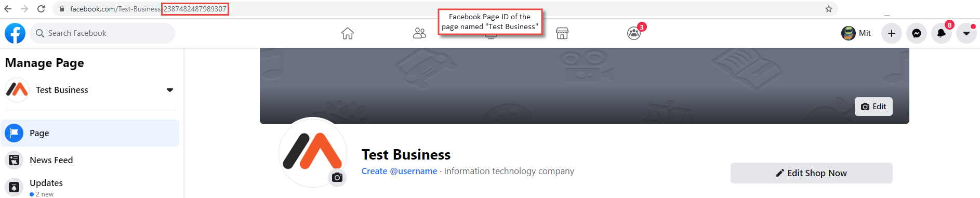Image resolution: width=980 pixels, height=198 pixels.
Task: Click the Search Facebook field
Action: click(x=102, y=33)
